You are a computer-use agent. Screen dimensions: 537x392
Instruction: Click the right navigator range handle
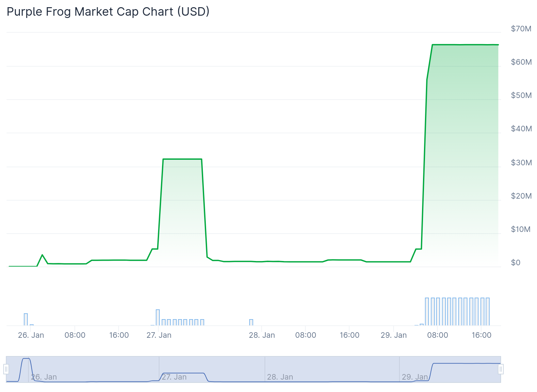click(501, 369)
